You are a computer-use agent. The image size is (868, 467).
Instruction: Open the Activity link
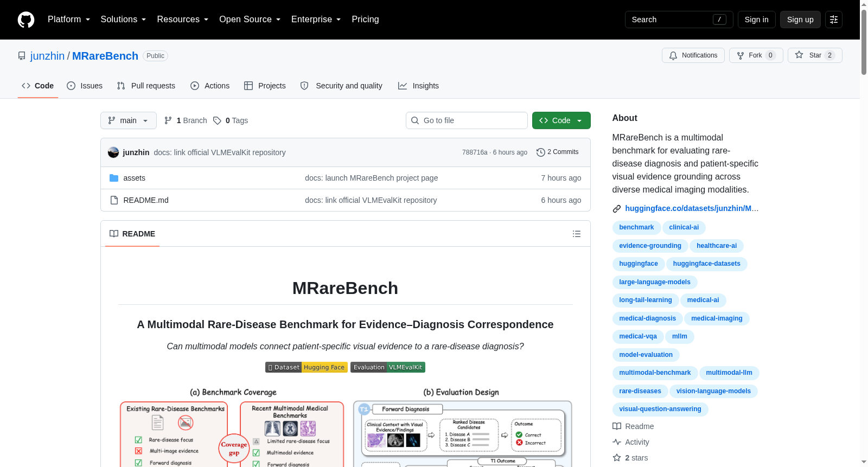pyautogui.click(x=630, y=442)
